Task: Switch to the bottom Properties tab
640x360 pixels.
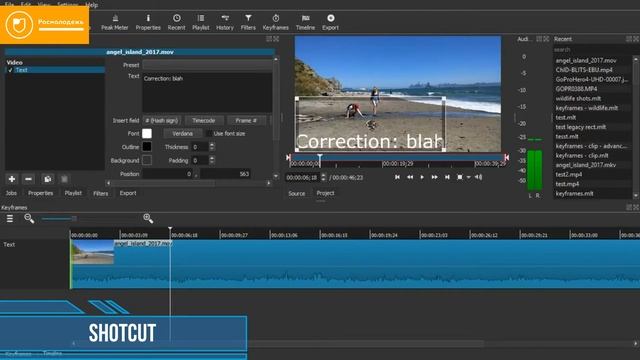Action: point(40,193)
